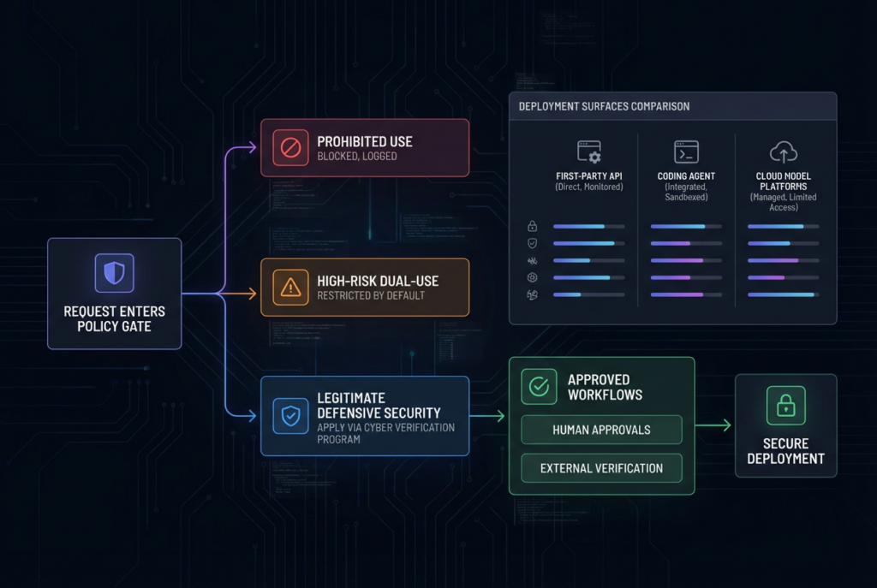877x588 pixels.
Task: Click the Coding Agent terminal icon
Action: (686, 153)
